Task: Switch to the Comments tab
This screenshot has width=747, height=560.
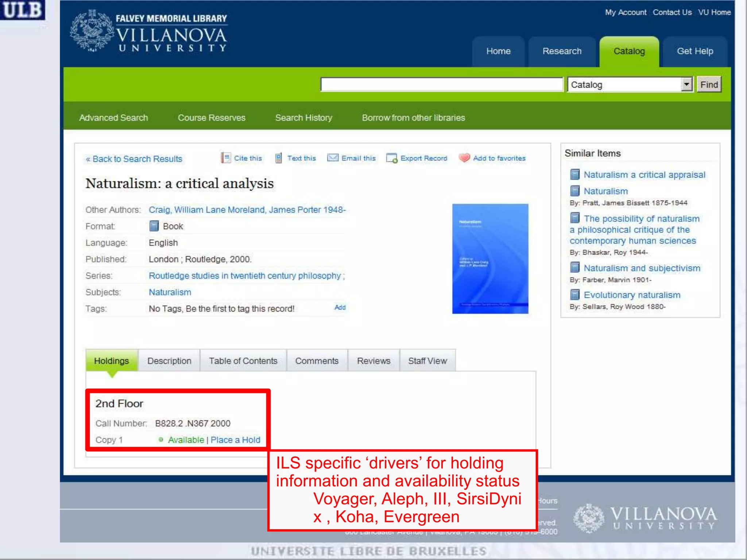Action: click(317, 361)
